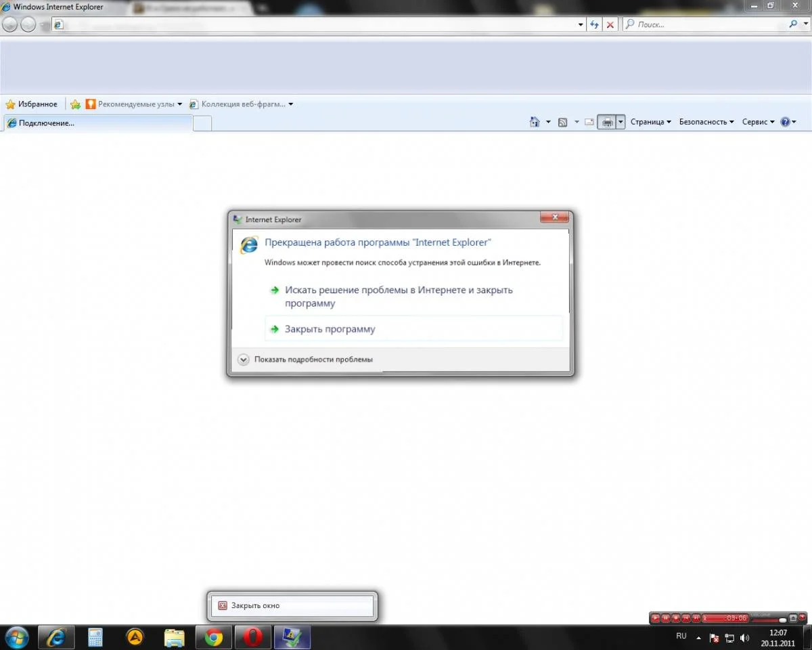
Task: Click the stop button on media player widget
Action: 675,618
